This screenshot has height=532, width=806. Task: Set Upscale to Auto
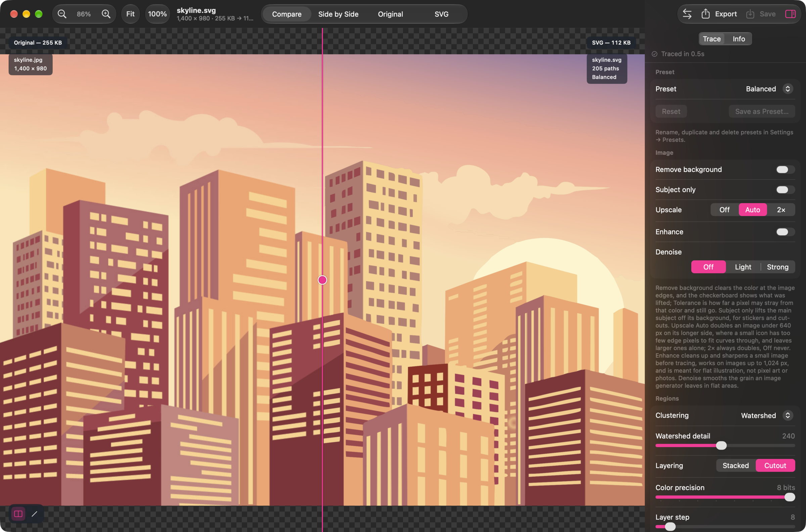click(x=752, y=210)
